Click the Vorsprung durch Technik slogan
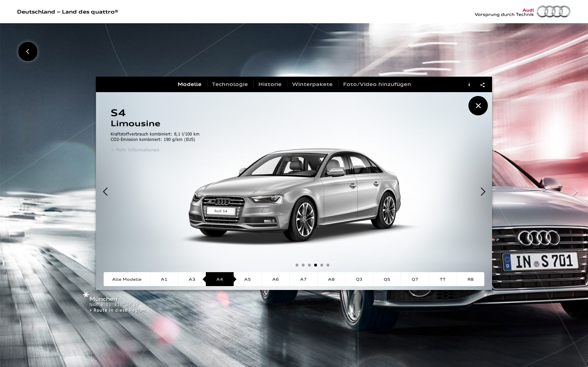The image size is (588, 367). pyautogui.click(x=504, y=14)
